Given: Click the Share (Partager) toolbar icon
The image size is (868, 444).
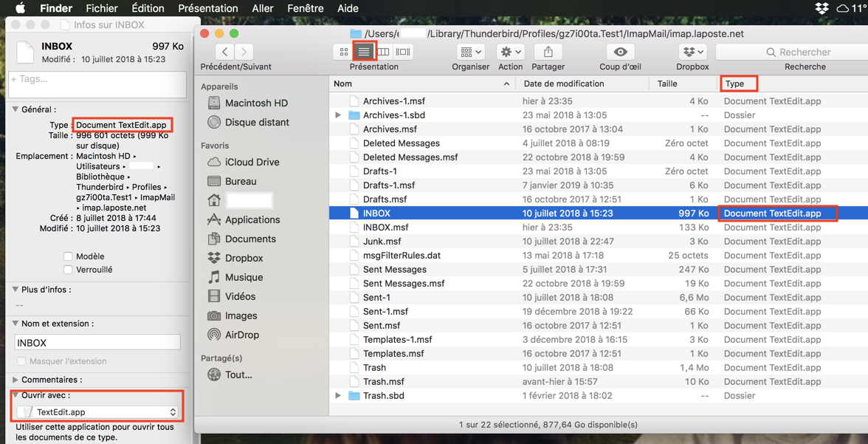Looking at the screenshot, I should tap(548, 52).
